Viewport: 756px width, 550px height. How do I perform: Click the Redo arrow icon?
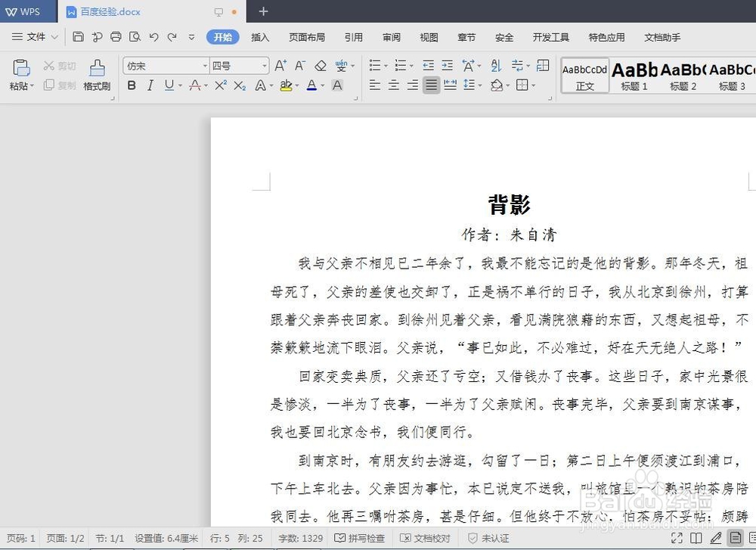point(172,36)
